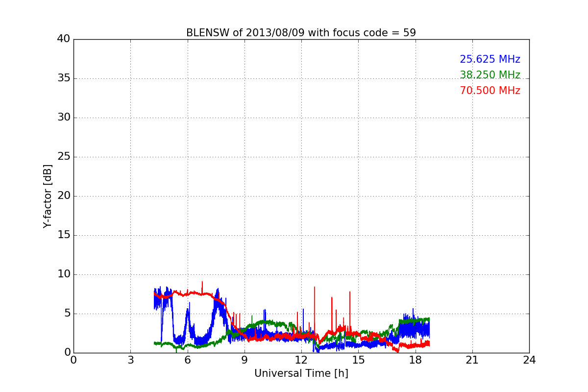Click the y-axis tick label 35
Viewport: 588px width, 392px height.
click(x=64, y=78)
